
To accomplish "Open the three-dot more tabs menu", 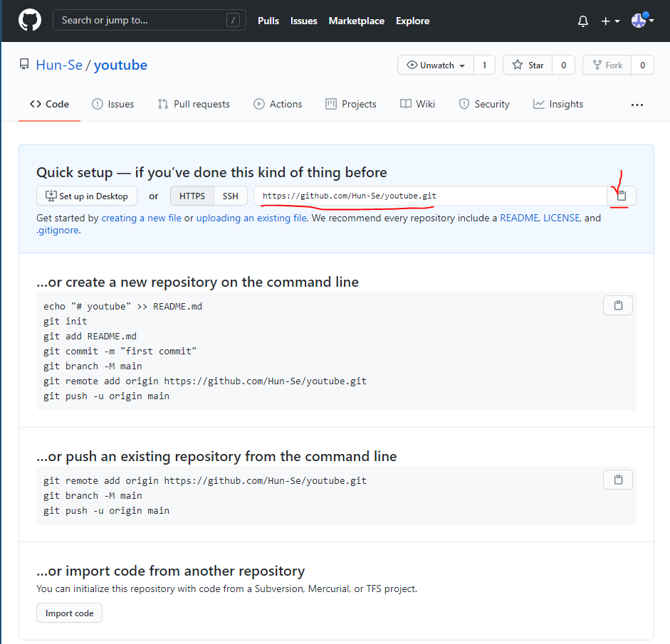I will (637, 105).
